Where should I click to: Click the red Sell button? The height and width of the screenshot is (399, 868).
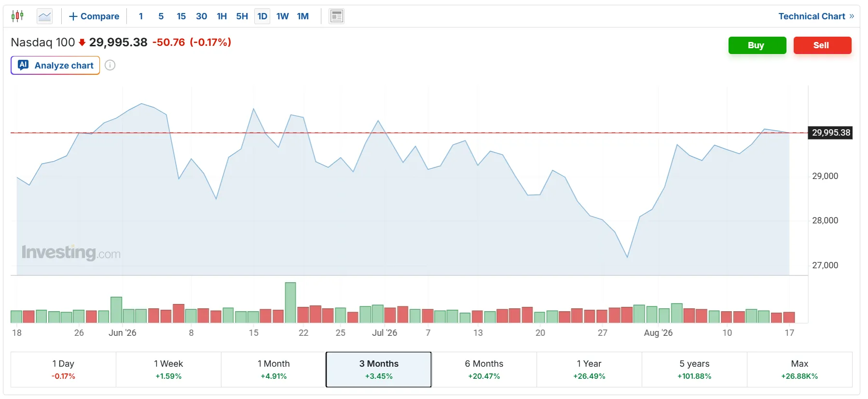[x=823, y=45]
